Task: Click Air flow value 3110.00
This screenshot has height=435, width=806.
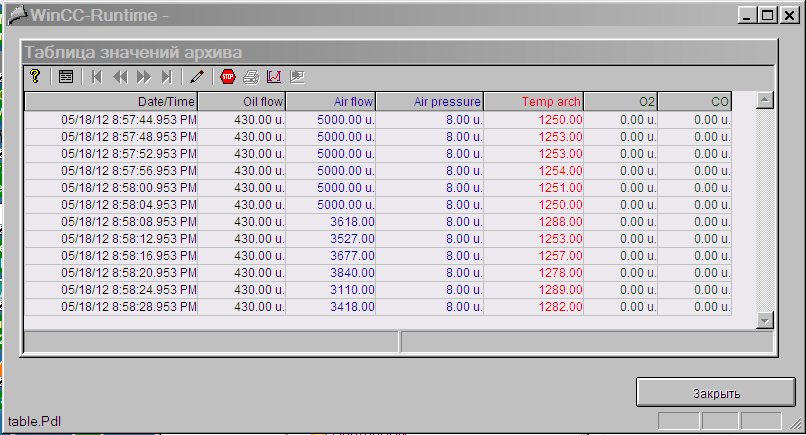Action: point(352,289)
